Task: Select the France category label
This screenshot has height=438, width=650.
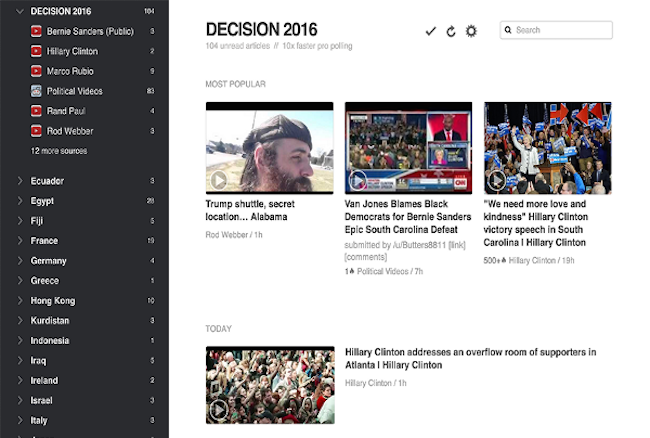Action: [44, 241]
